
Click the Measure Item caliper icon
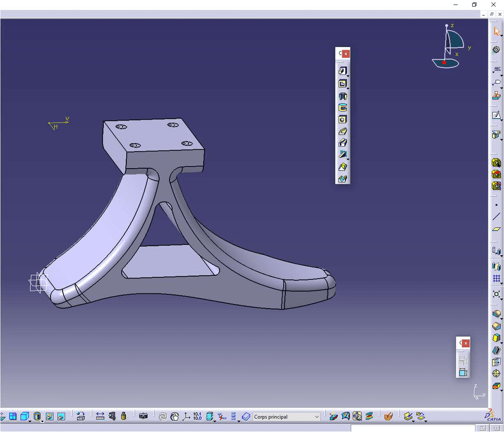(x=112, y=416)
